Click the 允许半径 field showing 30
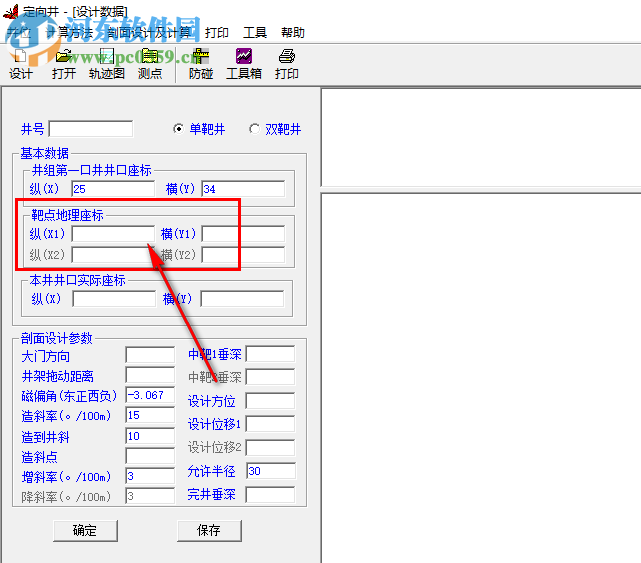The image size is (641, 563). pyautogui.click(x=271, y=471)
